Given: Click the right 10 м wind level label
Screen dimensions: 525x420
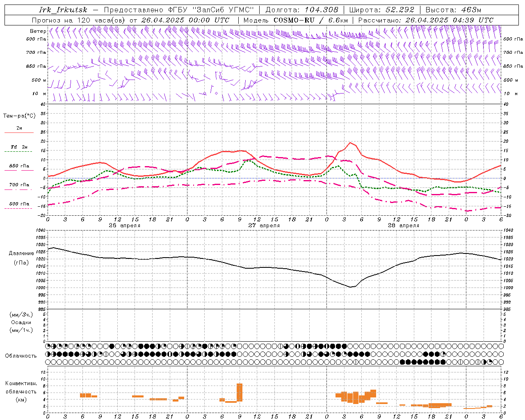Looking at the screenshot, I should pos(510,94).
